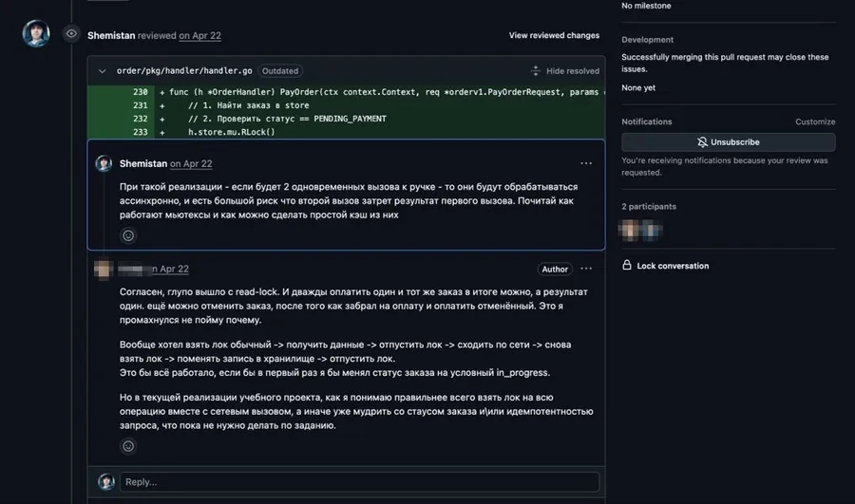
Task: Click the Author badge on the reply
Action: pyautogui.click(x=555, y=270)
